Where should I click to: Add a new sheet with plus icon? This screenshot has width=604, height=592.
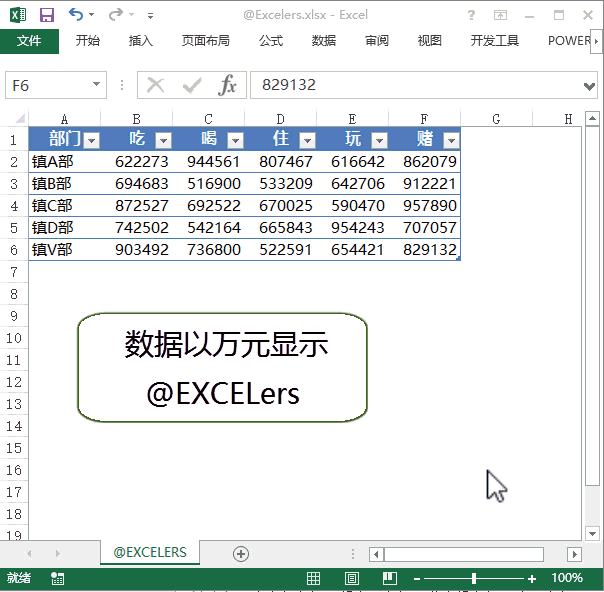tap(240, 553)
